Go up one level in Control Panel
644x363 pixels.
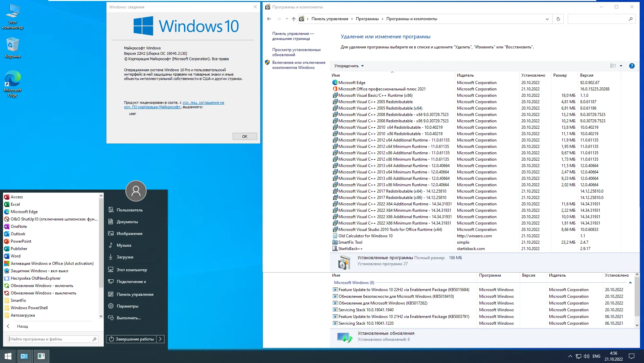pos(293,19)
